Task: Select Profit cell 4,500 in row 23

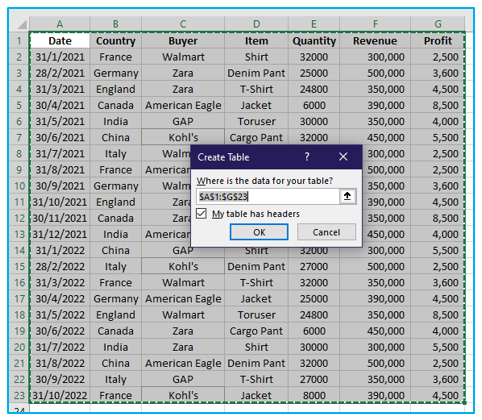Action: tap(438, 395)
